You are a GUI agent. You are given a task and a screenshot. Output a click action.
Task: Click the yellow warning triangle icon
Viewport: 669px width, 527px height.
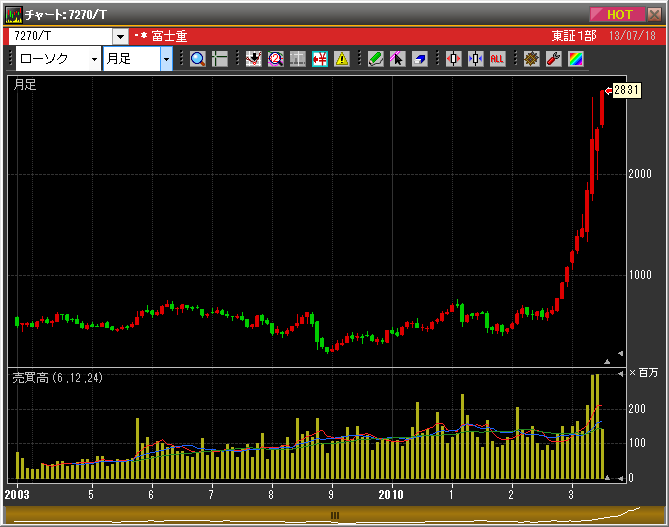[x=342, y=58]
